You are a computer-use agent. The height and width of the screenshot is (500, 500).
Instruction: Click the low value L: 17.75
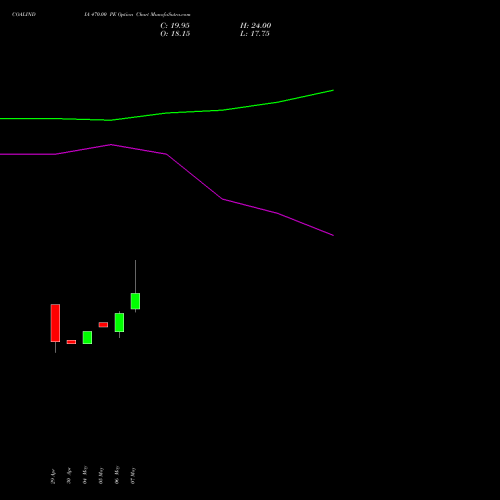tap(255, 34)
